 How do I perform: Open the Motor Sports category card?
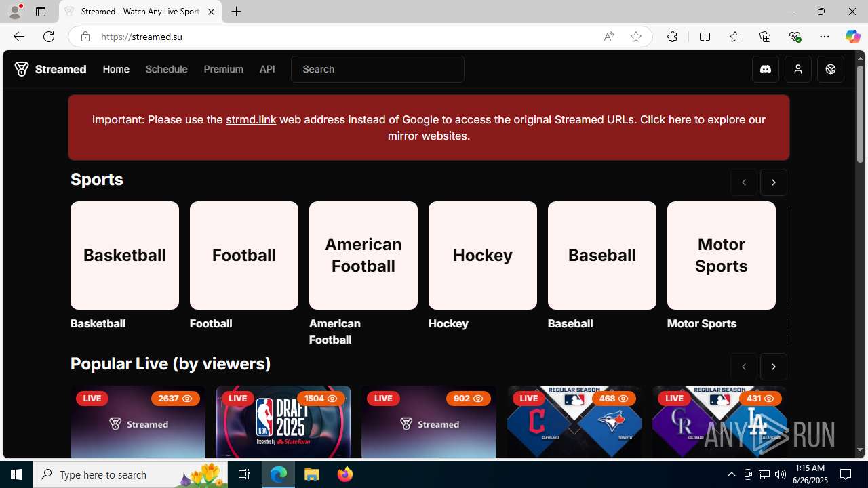[x=722, y=256]
